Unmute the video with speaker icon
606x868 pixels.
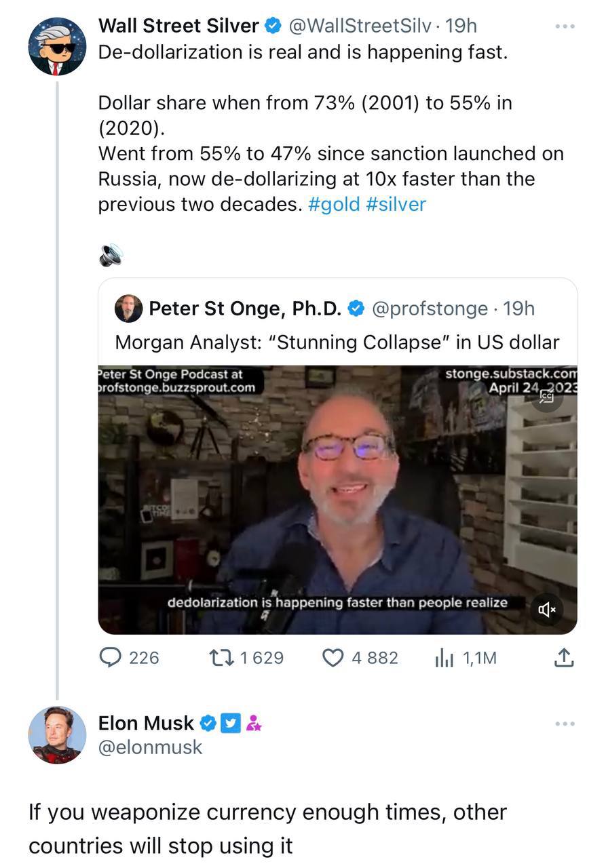546,610
